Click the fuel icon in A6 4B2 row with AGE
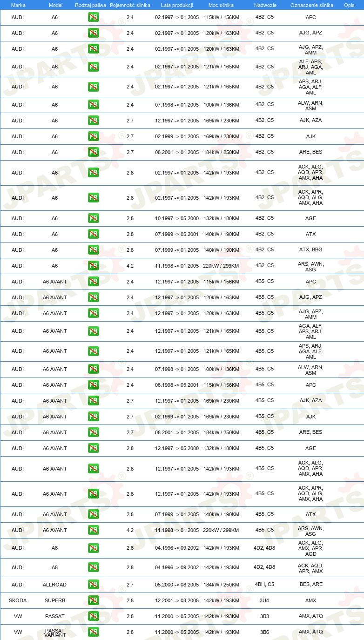 pos(94,218)
